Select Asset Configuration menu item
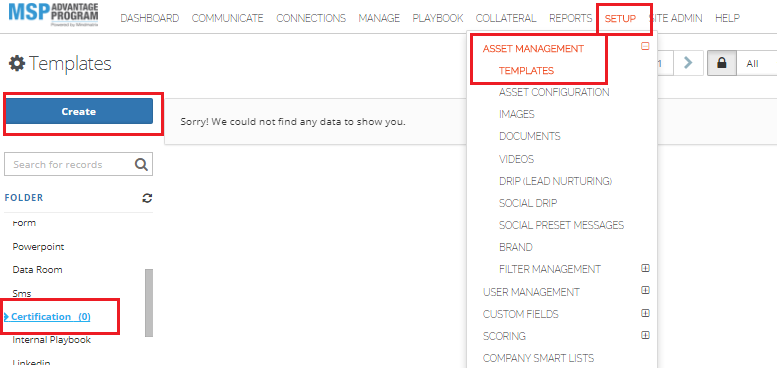782x368 pixels. tap(554, 92)
